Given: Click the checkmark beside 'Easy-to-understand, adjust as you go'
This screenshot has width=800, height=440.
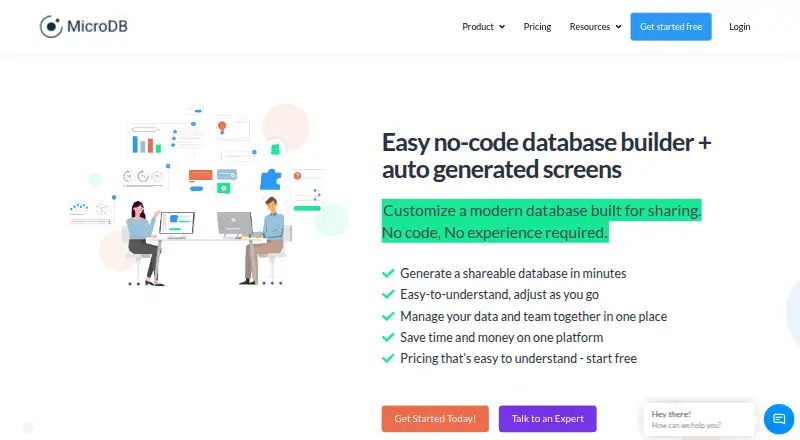Looking at the screenshot, I should tap(388, 295).
